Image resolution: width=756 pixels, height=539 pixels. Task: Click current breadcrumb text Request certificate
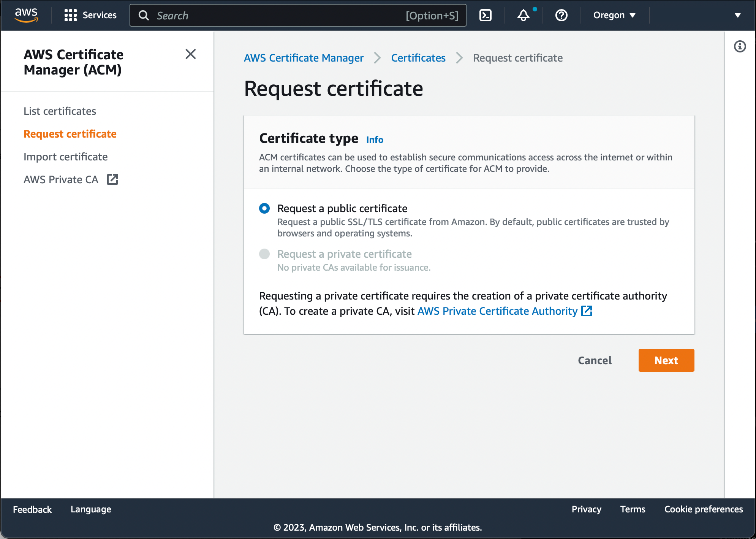pos(518,58)
